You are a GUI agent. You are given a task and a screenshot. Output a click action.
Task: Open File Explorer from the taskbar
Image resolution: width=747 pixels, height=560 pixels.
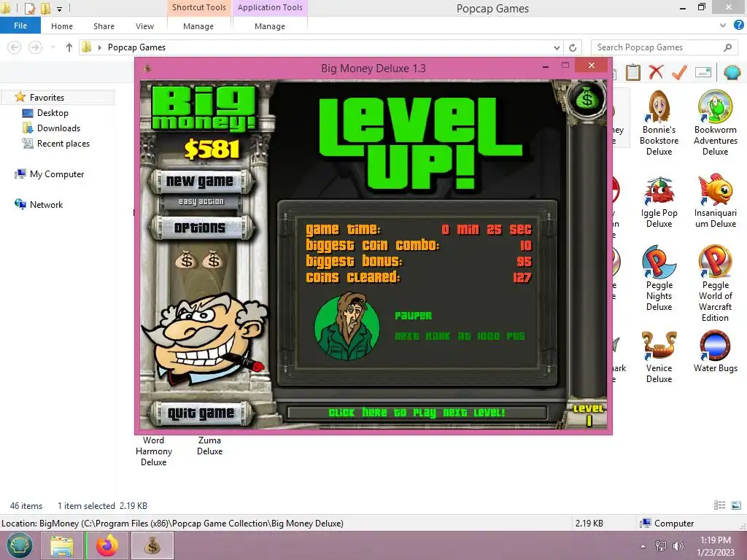[x=62, y=545]
